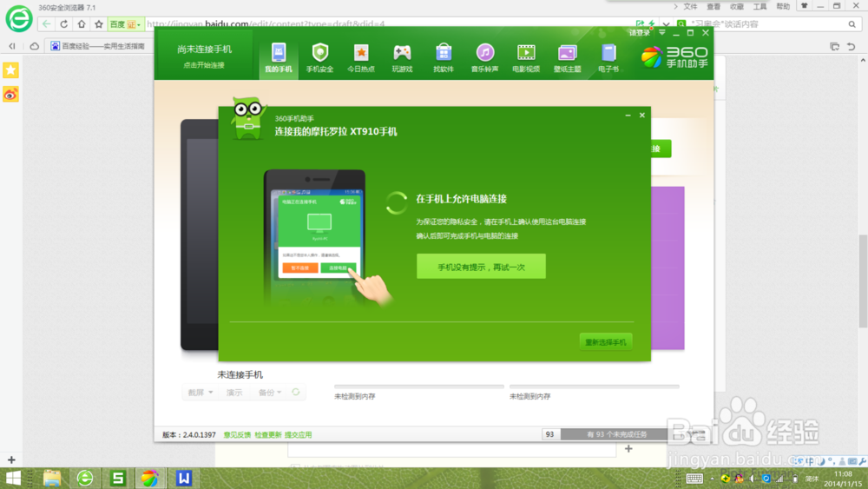Open the WPS spreadsheet S taskbar icon
The width and height of the screenshot is (868, 489).
117,478
